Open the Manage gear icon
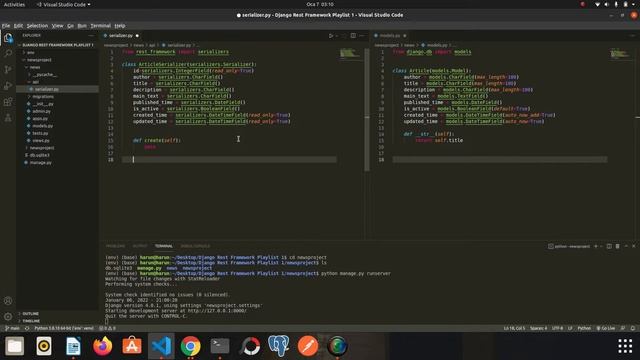The height and width of the screenshot is (360, 640). [8, 316]
